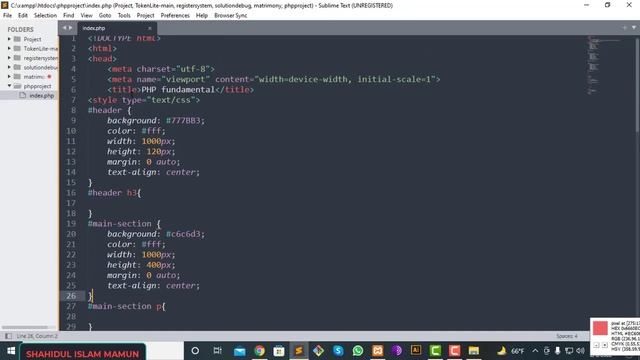Open Microsoft Store from the taskbar
The image size is (640, 360).
(x=279, y=351)
